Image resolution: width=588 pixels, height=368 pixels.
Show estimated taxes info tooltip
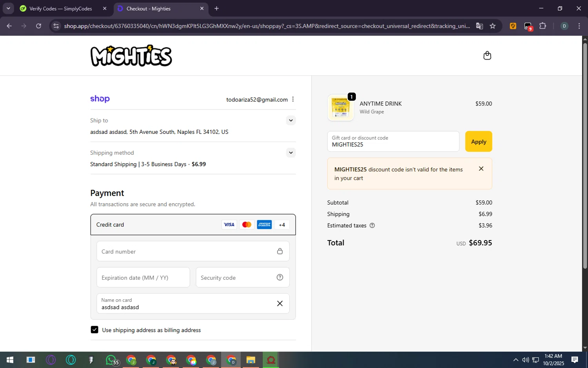point(372,226)
